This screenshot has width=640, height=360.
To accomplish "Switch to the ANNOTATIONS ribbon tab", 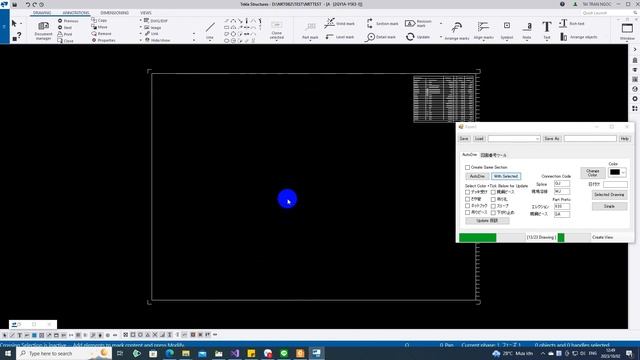I will 76,13.
